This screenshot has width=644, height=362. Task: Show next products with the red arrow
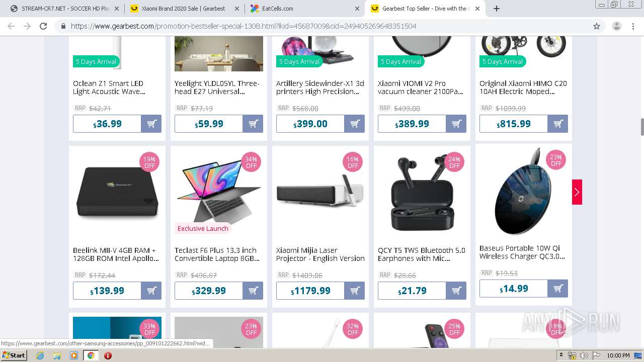pos(577,192)
